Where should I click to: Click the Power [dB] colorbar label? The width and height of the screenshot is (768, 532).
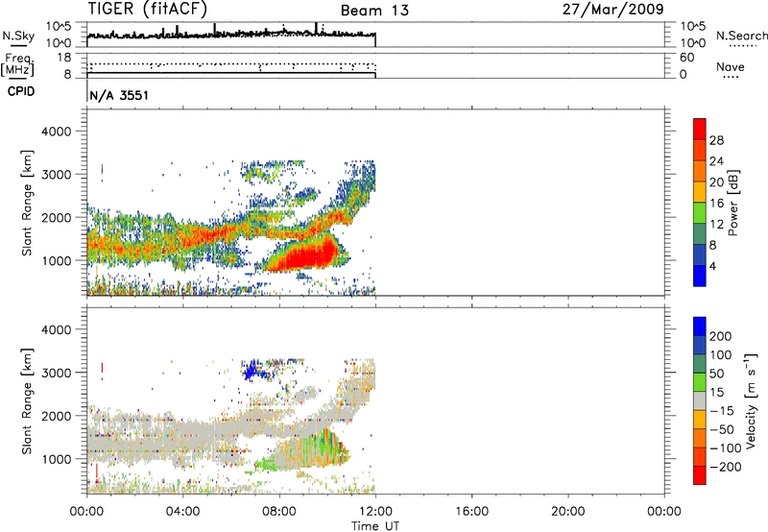(732, 203)
